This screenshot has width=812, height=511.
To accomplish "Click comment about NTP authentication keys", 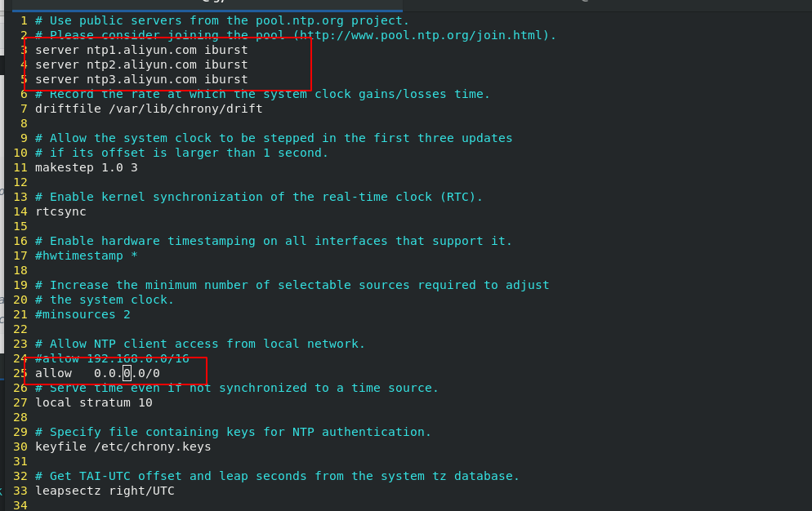I will (233, 432).
